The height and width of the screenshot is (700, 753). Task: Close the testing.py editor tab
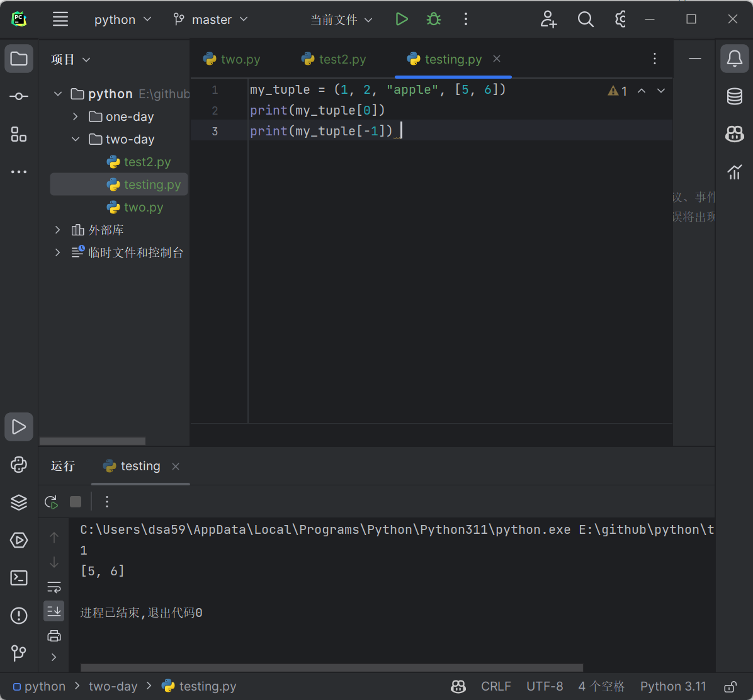(497, 59)
